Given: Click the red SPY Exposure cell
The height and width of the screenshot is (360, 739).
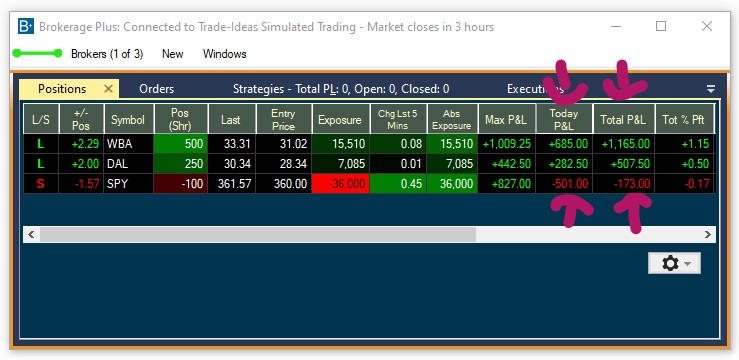Looking at the screenshot, I should (x=340, y=183).
